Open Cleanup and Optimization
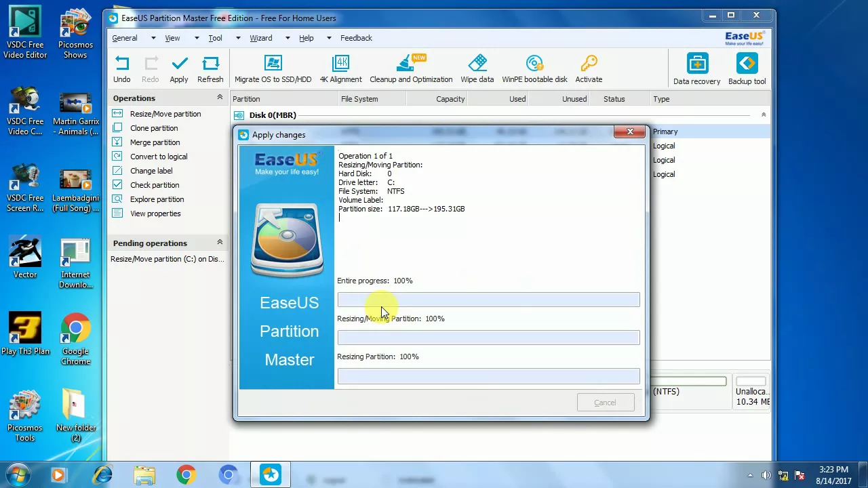This screenshot has width=868, height=488. (411, 70)
